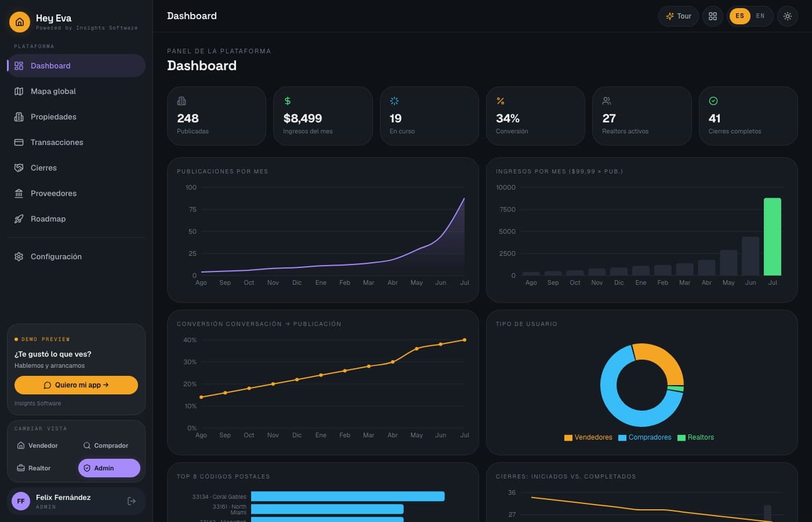Click the Dashboard grid icon in sidebar
Image resolution: width=812 pixels, height=522 pixels.
tap(19, 66)
